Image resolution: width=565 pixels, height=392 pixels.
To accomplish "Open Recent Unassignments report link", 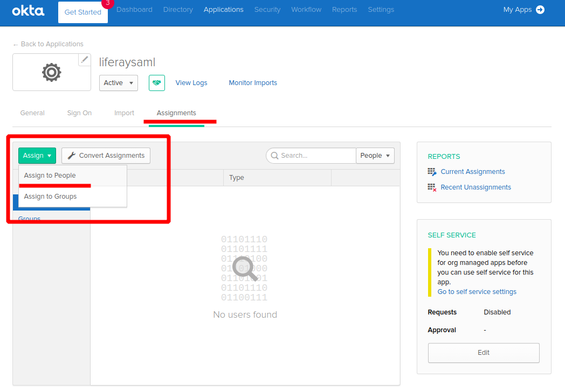I will point(476,187).
